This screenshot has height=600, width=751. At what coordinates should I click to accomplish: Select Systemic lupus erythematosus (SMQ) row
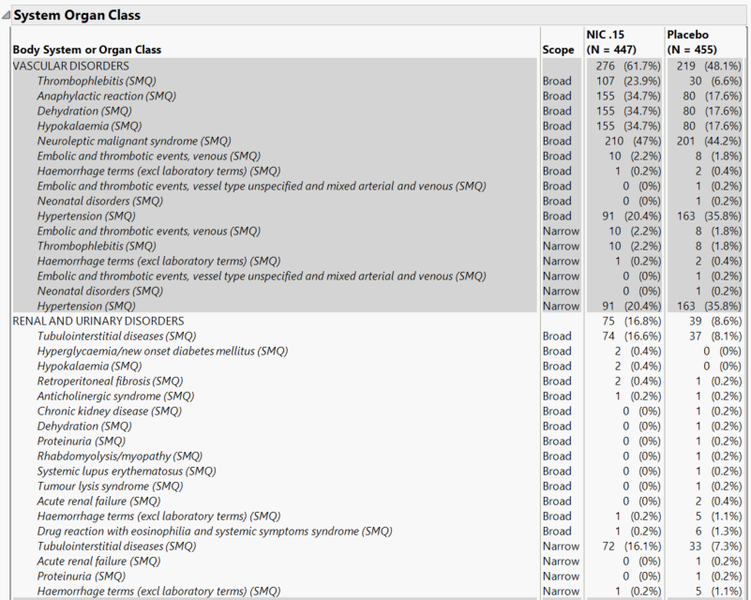coord(126,471)
